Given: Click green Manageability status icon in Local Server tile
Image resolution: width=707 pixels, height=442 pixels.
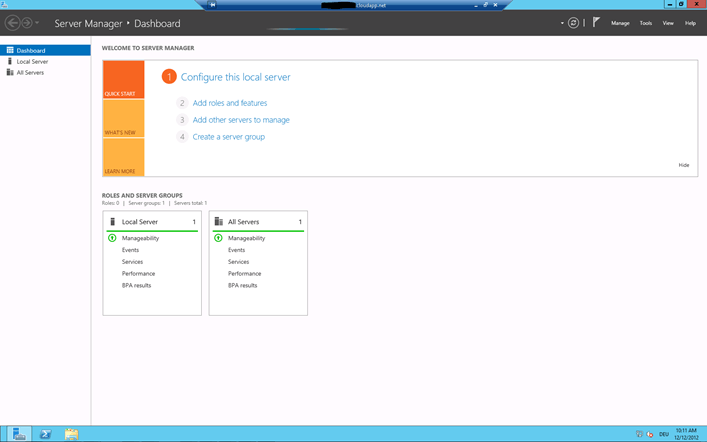Looking at the screenshot, I should coord(112,238).
